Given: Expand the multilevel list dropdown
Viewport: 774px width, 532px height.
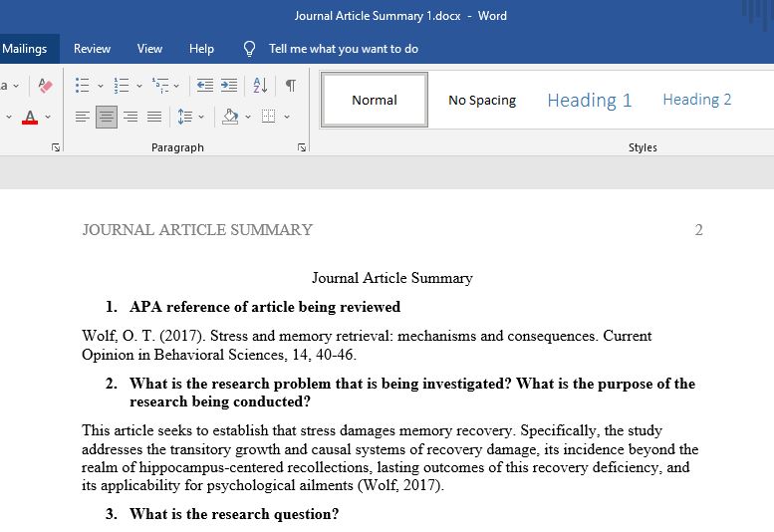Looking at the screenshot, I should (176, 86).
